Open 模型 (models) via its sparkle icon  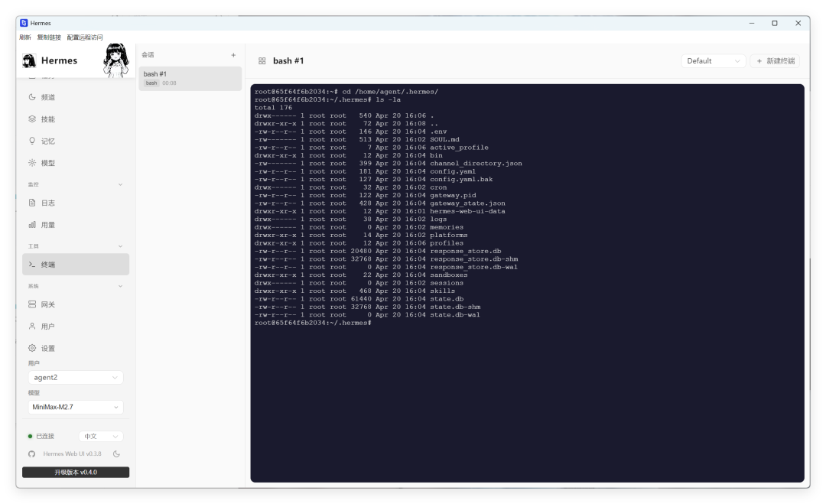32,163
